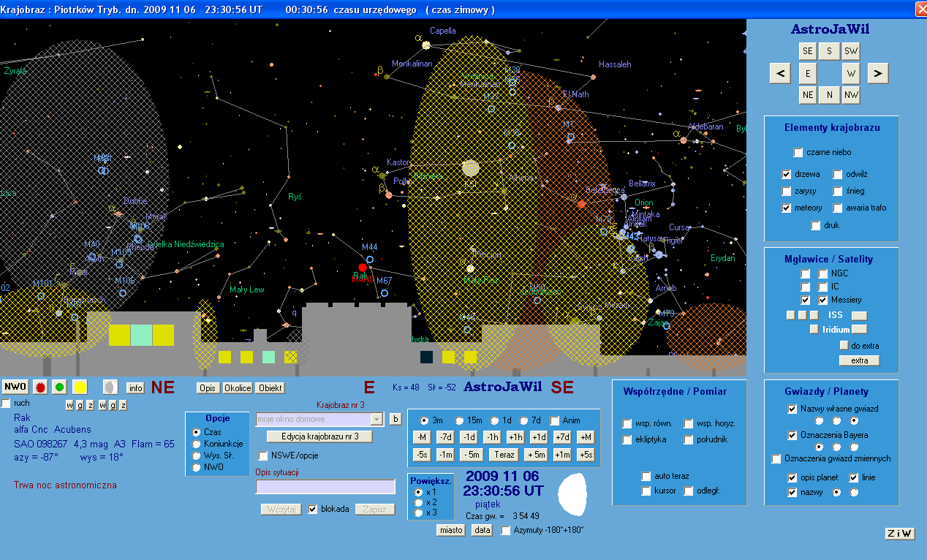
Task: Face the NW direction
Action: [x=851, y=95]
